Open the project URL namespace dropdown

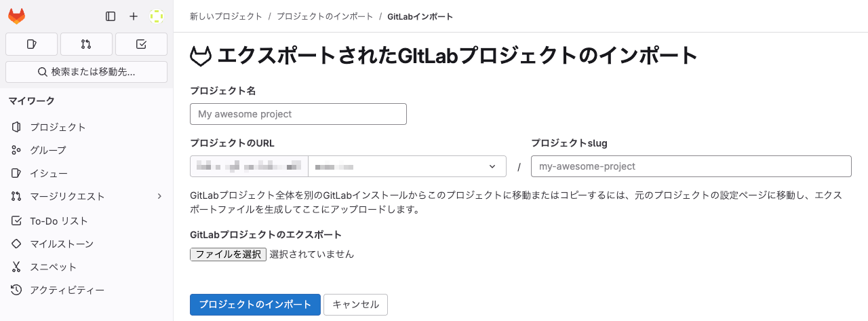click(407, 166)
